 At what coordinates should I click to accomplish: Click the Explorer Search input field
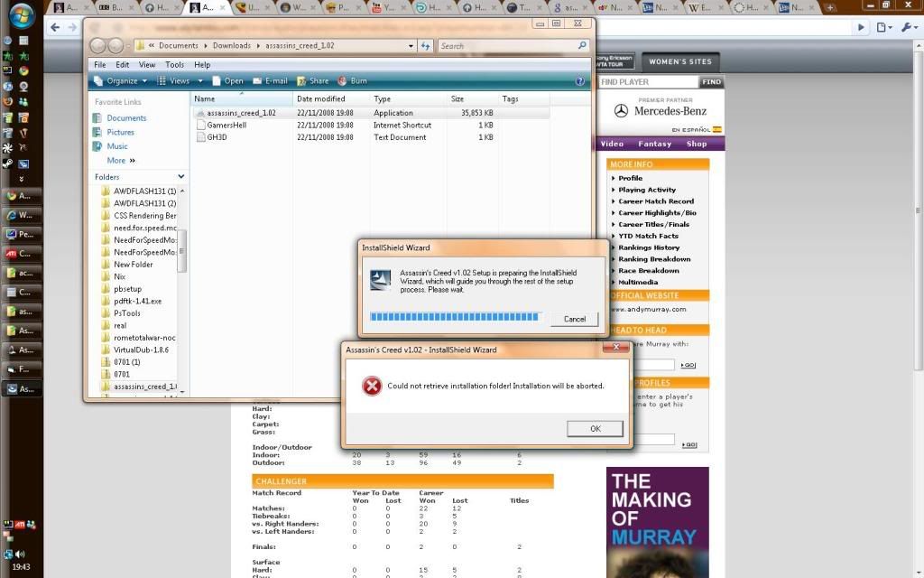pyautogui.click(x=507, y=45)
